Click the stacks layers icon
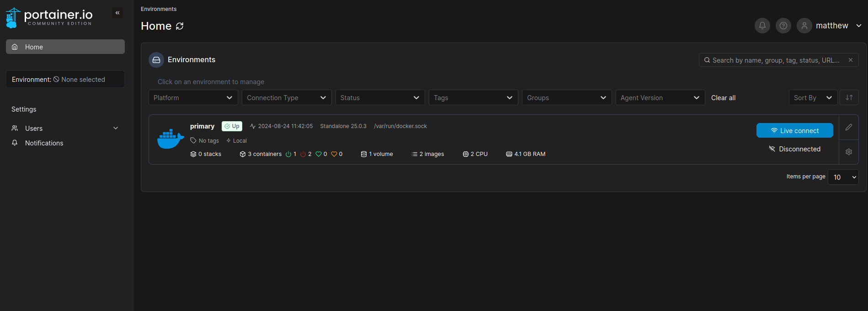Screen dimensions: 868x311 (193, 154)
